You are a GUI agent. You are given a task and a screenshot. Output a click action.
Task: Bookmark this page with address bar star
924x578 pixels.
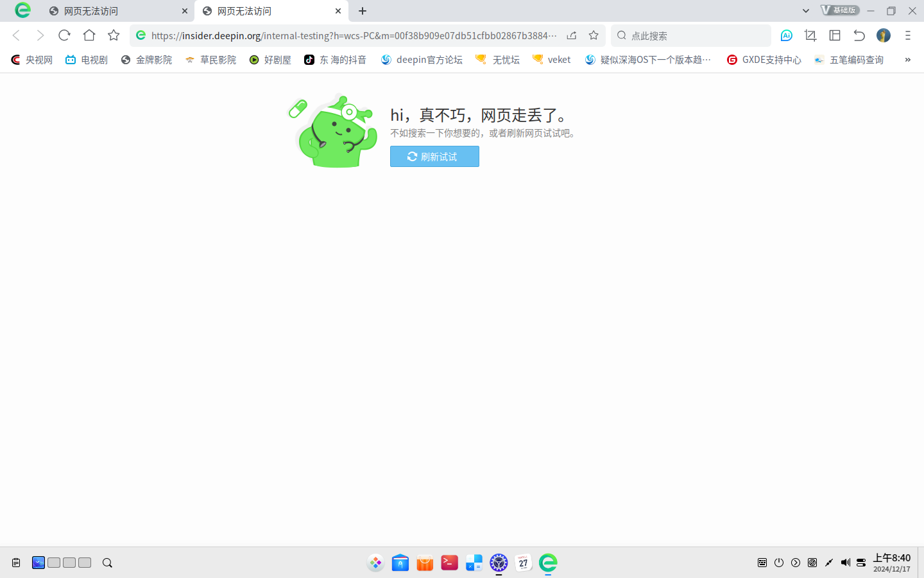(594, 35)
